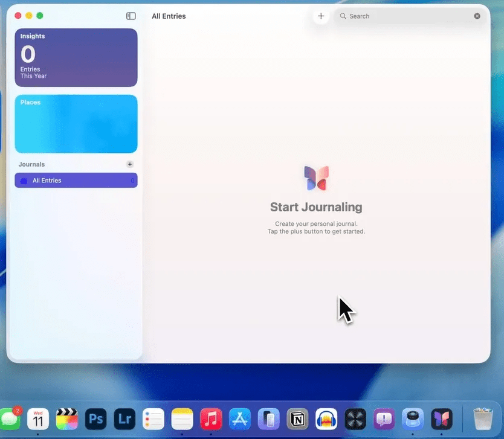The width and height of the screenshot is (504, 439).
Task: Open the App Store from the dock
Action: pos(240,418)
